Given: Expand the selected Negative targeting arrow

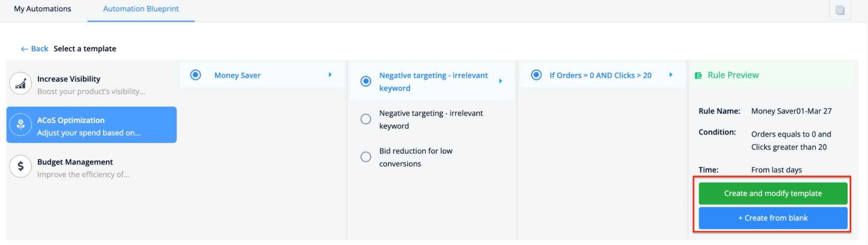Looking at the screenshot, I should (x=501, y=81).
